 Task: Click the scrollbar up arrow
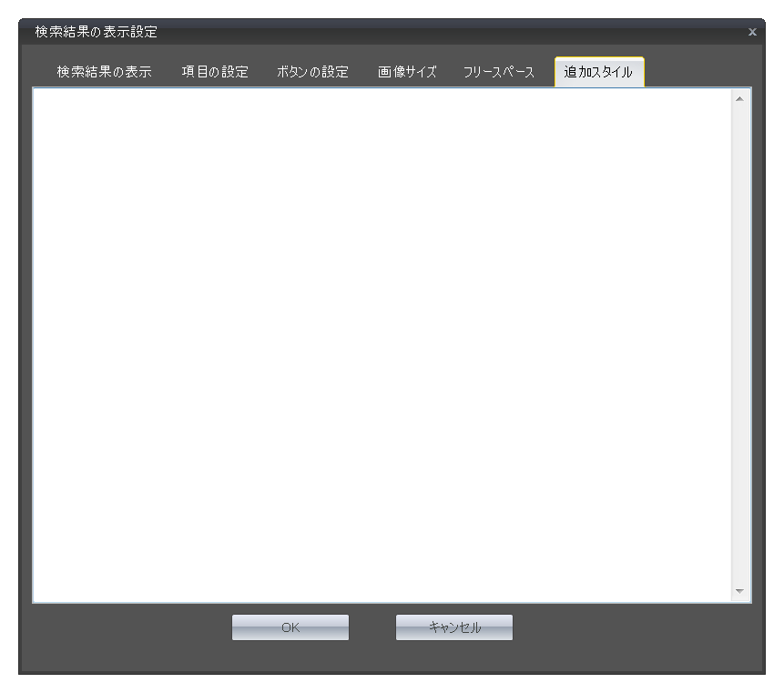click(x=739, y=98)
